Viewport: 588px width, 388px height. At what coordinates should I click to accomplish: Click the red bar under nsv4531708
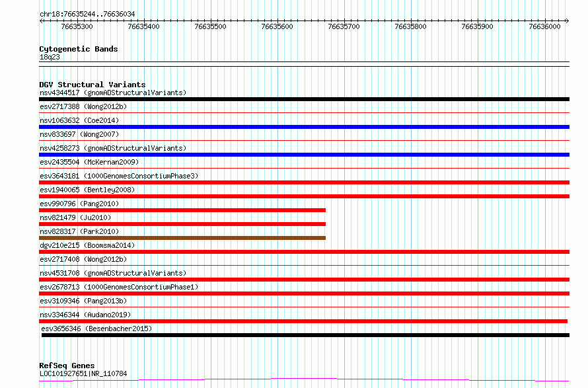click(x=304, y=280)
